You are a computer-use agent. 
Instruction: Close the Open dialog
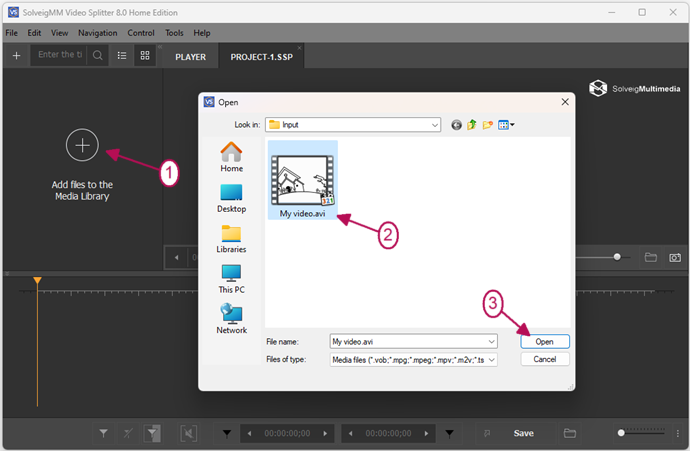point(565,102)
